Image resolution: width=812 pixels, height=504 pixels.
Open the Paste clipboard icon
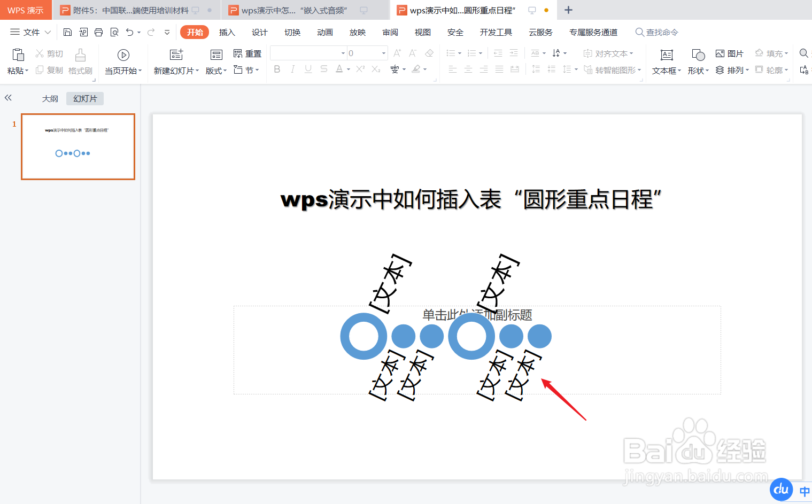(x=18, y=55)
